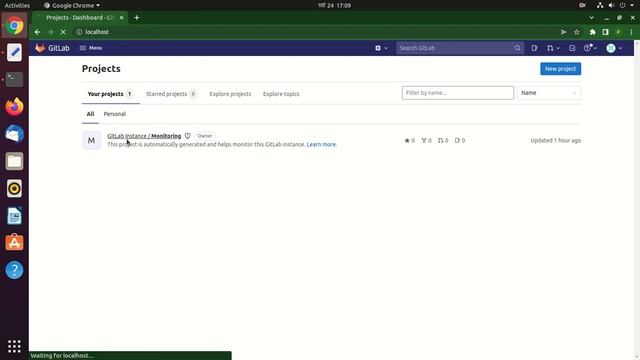Open Google Chrome app menu
The height and width of the screenshot is (360, 640).
[x=72, y=5]
